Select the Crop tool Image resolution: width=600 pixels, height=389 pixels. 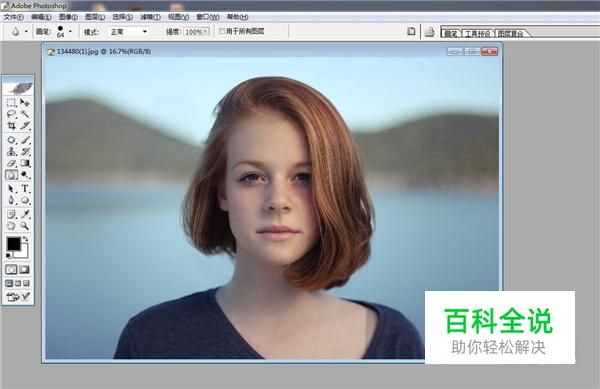pos(11,125)
